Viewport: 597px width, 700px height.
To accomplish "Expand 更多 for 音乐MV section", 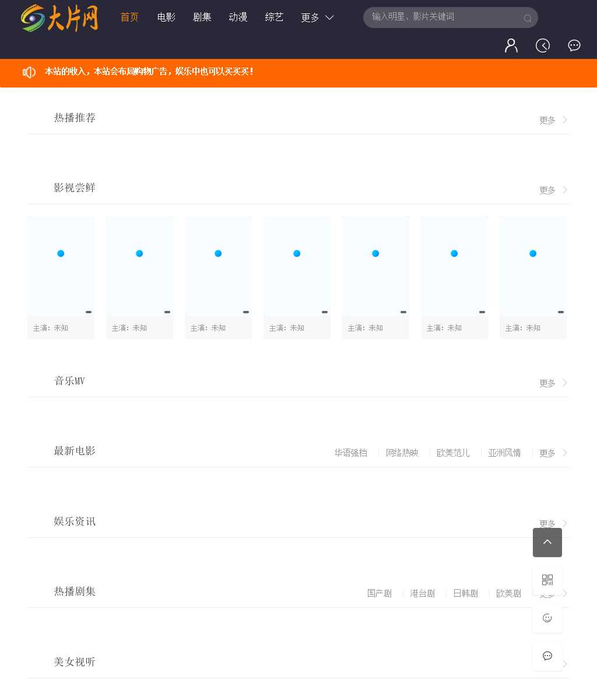I will [x=553, y=383].
